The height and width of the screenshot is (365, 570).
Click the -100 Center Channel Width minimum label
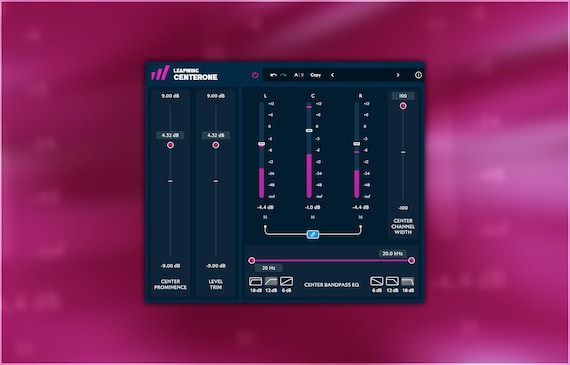coord(403,208)
